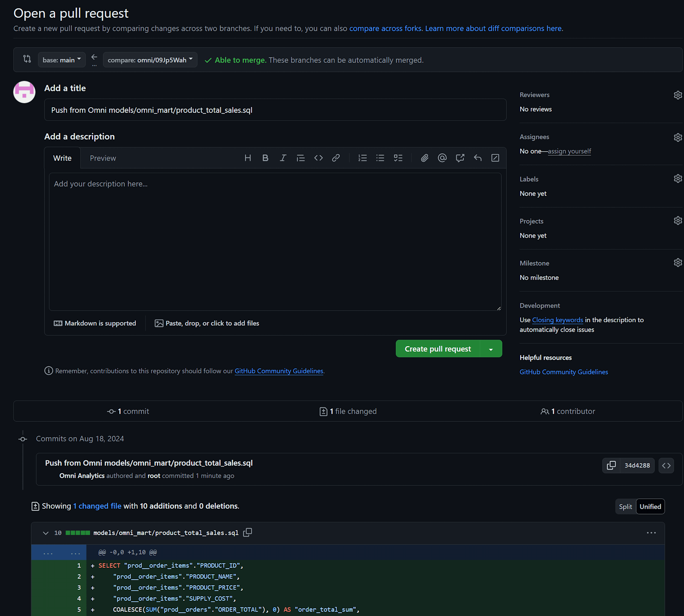The height and width of the screenshot is (616, 684).
Task: Insert a numbered list
Action: tap(363, 158)
